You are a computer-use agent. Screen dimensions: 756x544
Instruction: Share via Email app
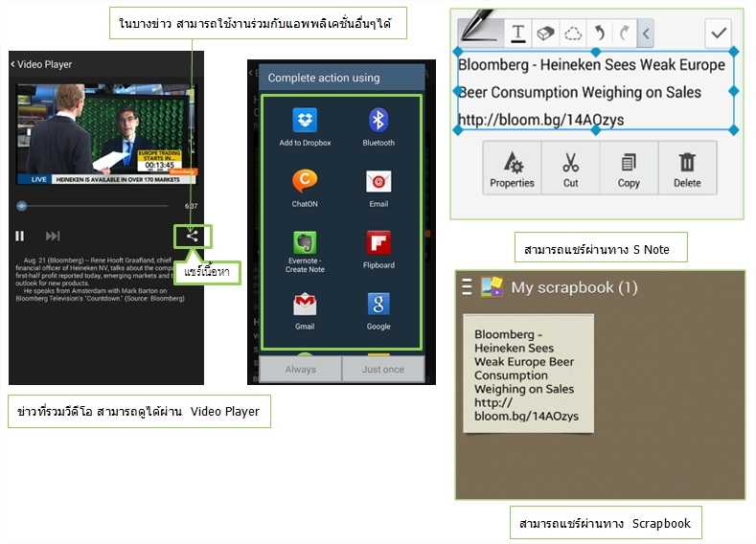click(x=378, y=189)
